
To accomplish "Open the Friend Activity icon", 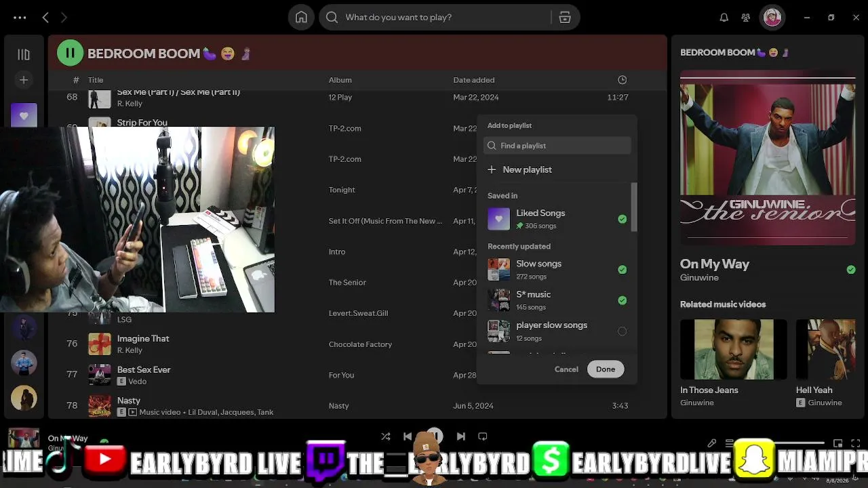I will 746,18.
